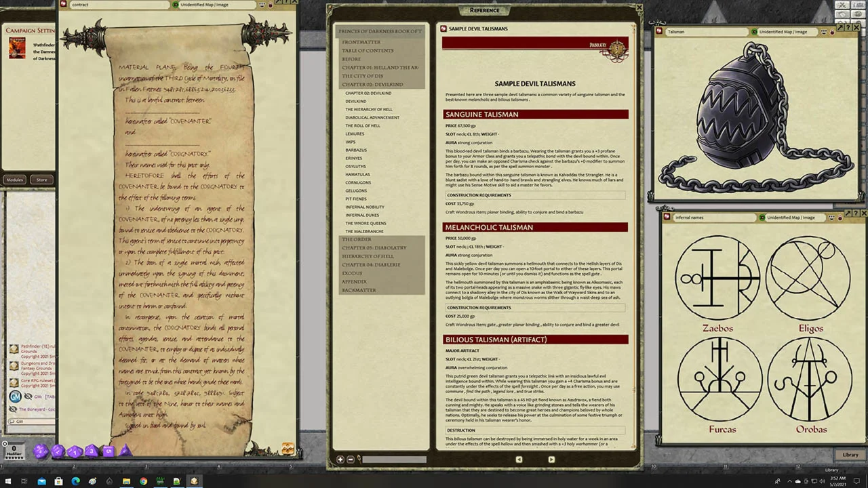This screenshot has width=868, height=488.
Task: Close the Reference window
Action: click(x=638, y=9)
